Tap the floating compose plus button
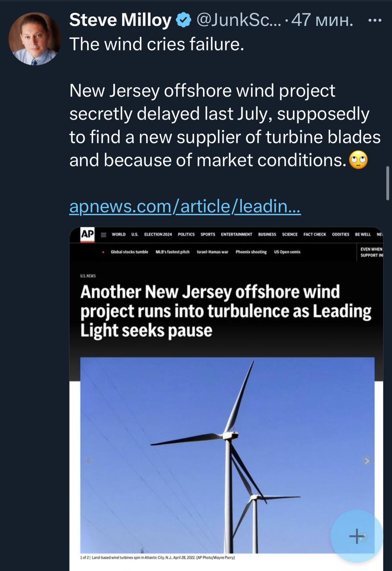 point(356,536)
